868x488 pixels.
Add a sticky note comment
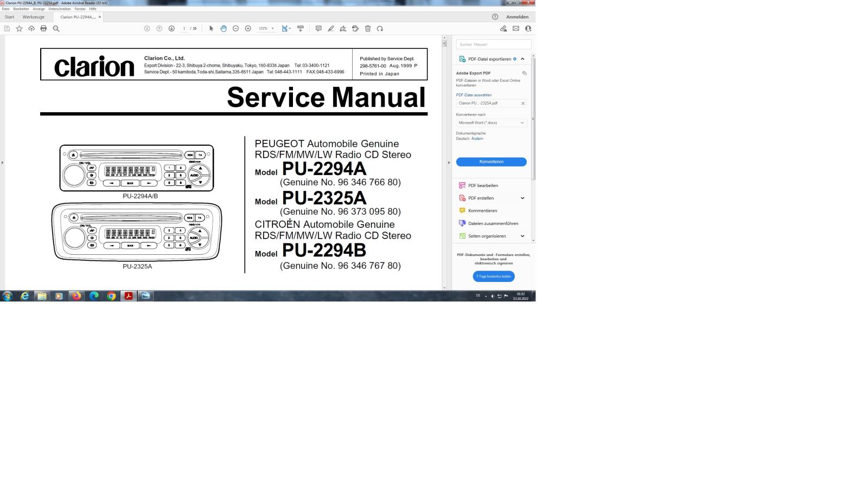pos(318,29)
